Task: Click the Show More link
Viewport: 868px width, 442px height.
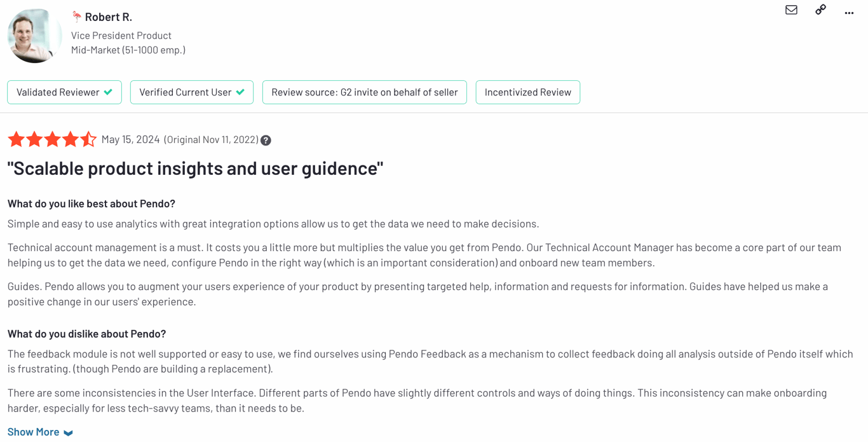Action: [33, 432]
